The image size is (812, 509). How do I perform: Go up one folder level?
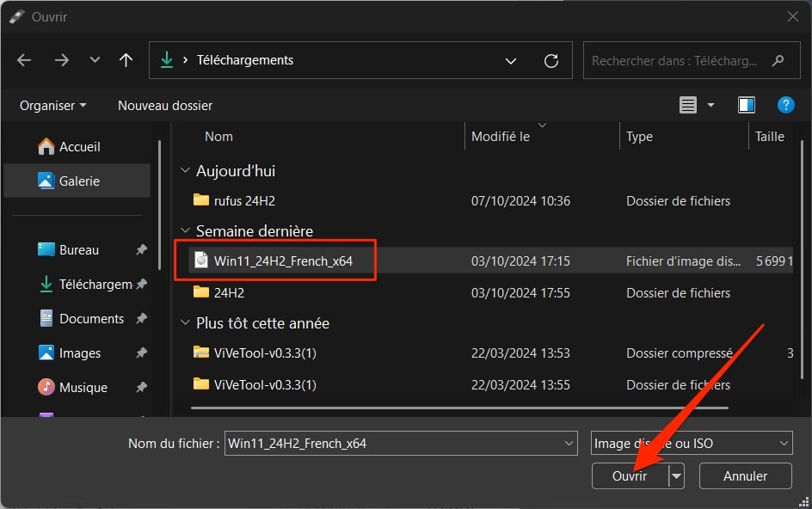(126, 60)
